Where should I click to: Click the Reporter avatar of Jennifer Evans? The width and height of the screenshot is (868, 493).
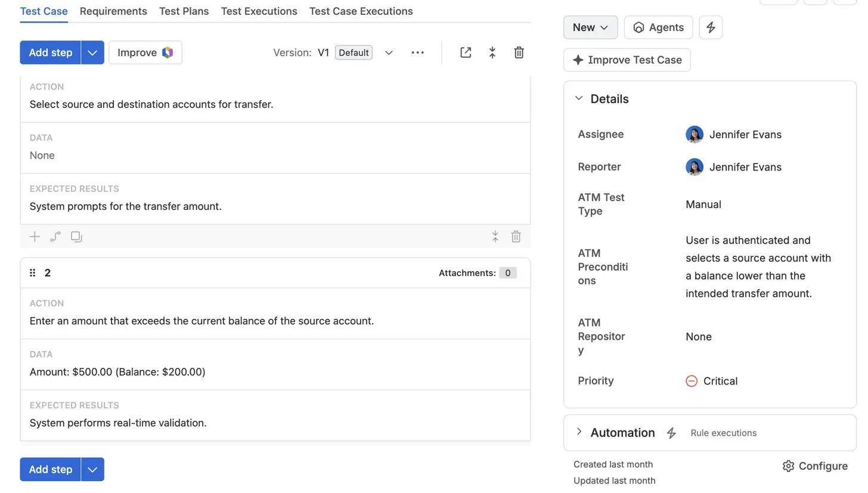695,167
